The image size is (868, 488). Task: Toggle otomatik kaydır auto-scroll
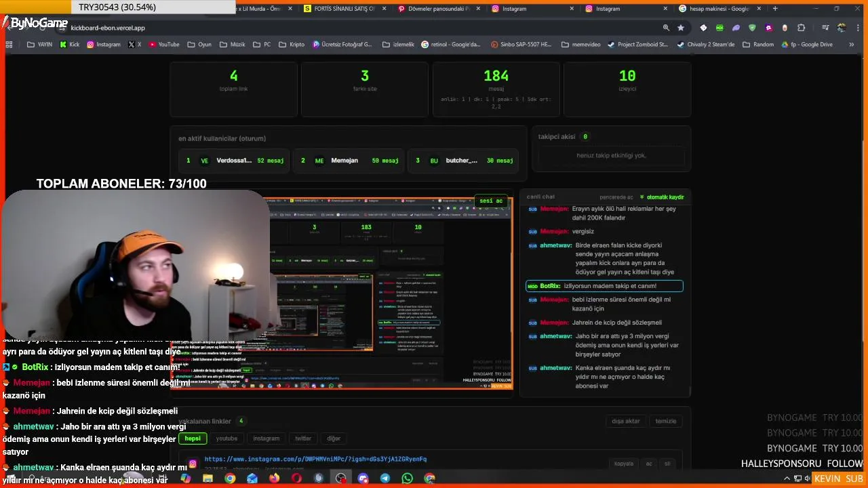tap(662, 197)
